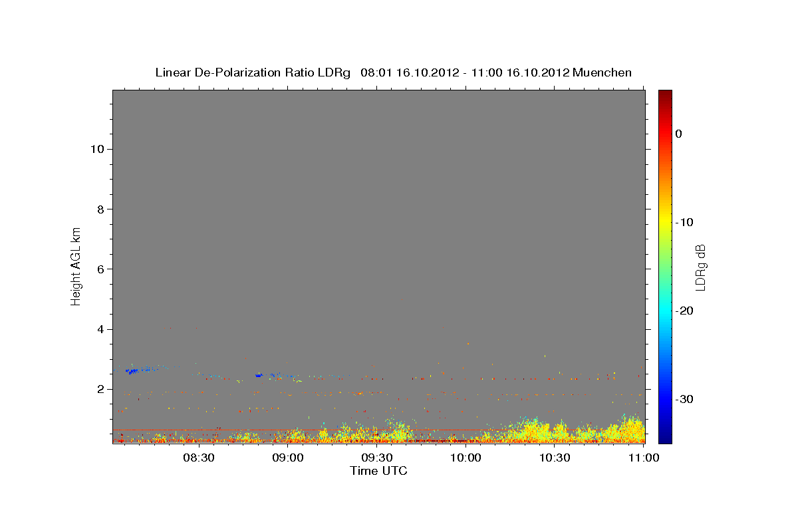The width and height of the screenshot is (798, 532).
Task: Click the plot title 'Linear De-Polarization Ratio LDRg'
Action: click(x=253, y=72)
